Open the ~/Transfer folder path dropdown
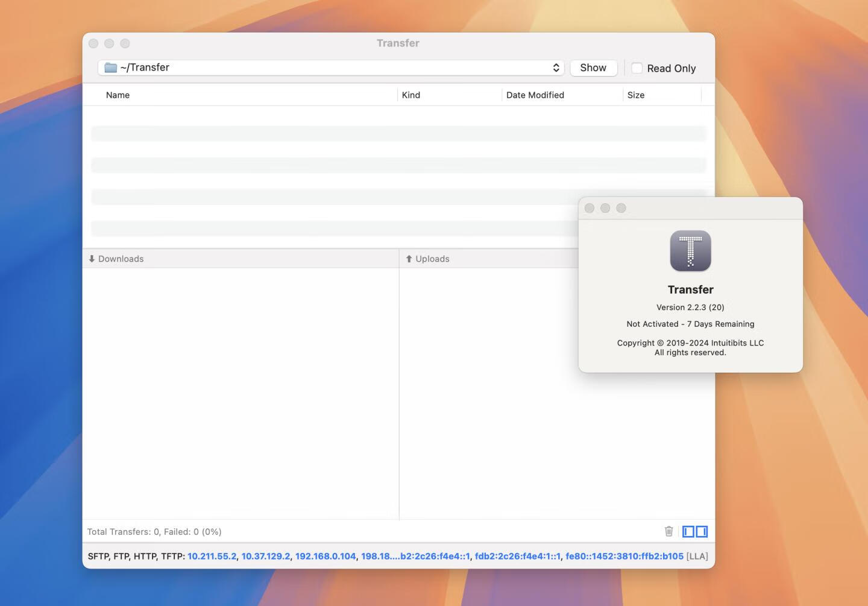Screen dimensions: 868x606 pos(331,68)
